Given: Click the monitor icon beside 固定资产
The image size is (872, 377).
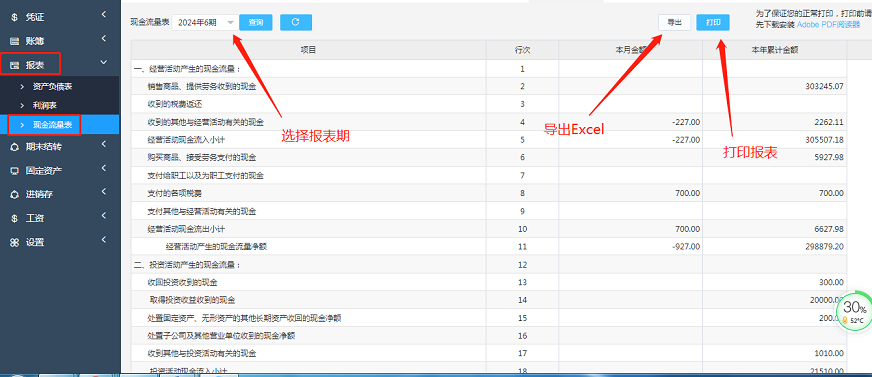Looking at the screenshot, I should [14, 171].
